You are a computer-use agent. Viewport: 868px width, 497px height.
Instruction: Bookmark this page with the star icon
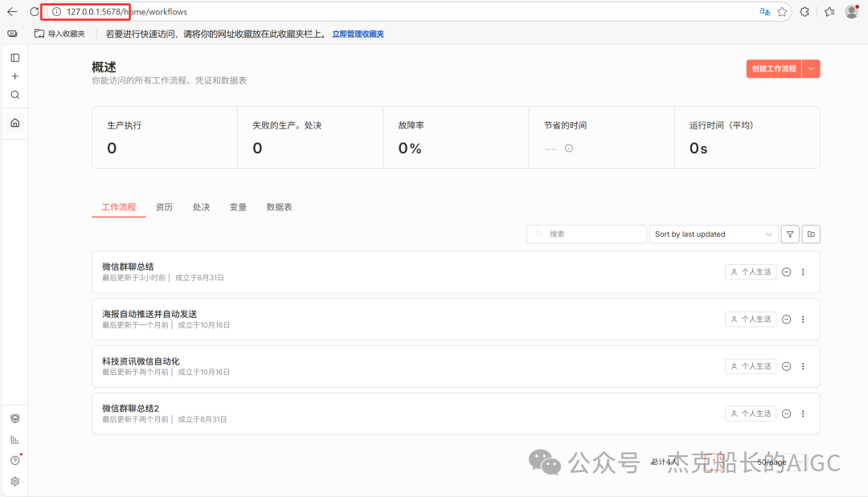point(782,11)
